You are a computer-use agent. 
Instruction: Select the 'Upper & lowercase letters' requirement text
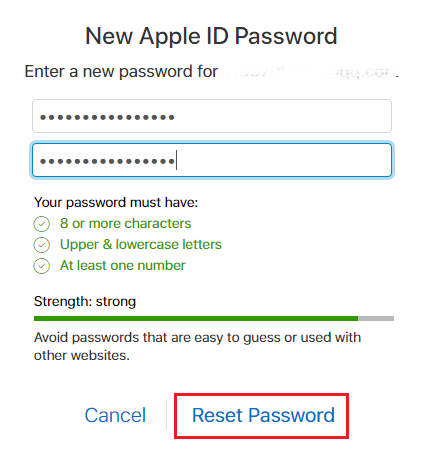(141, 244)
